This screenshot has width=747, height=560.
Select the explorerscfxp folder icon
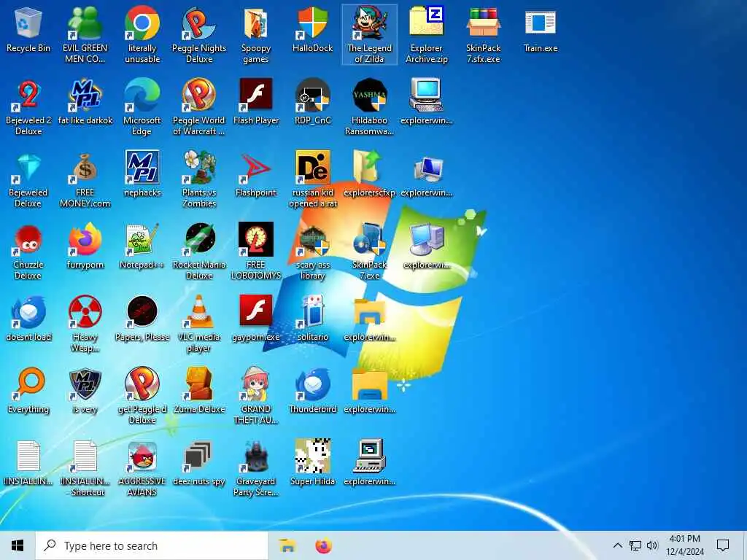pyautogui.click(x=369, y=168)
